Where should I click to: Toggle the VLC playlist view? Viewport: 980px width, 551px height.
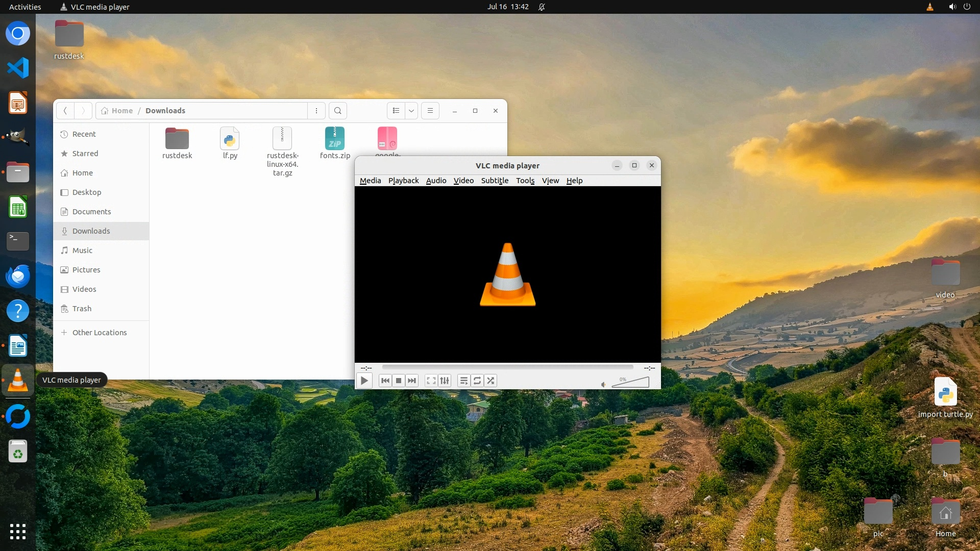click(463, 381)
